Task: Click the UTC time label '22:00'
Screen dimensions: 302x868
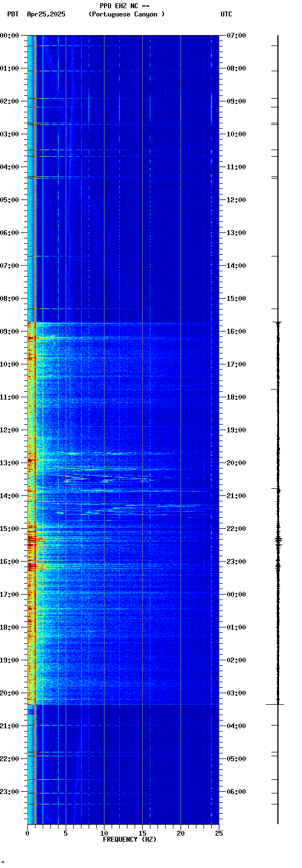Action: click(x=236, y=529)
